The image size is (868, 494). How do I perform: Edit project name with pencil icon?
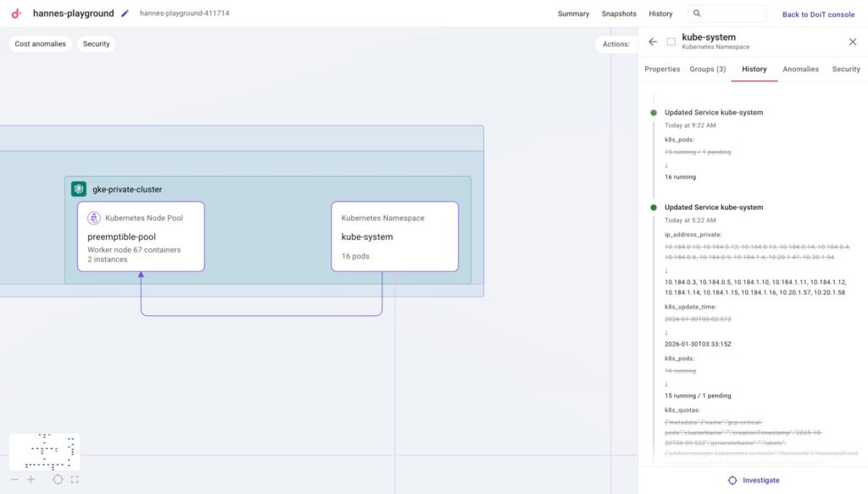pos(125,14)
